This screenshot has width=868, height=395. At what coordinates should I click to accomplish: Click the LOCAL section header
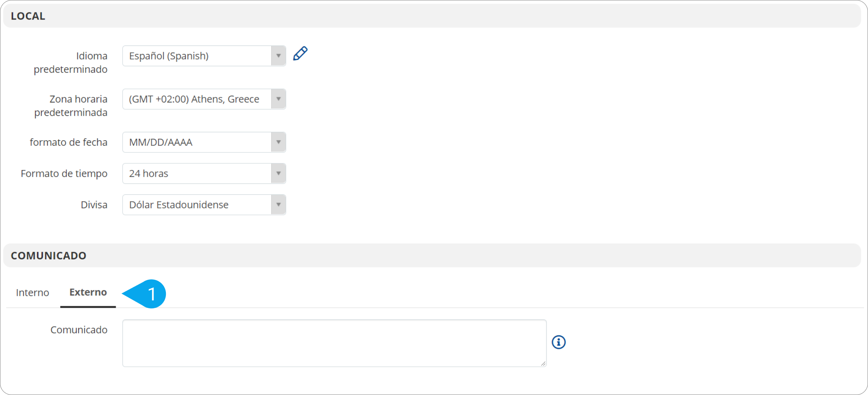pos(432,16)
